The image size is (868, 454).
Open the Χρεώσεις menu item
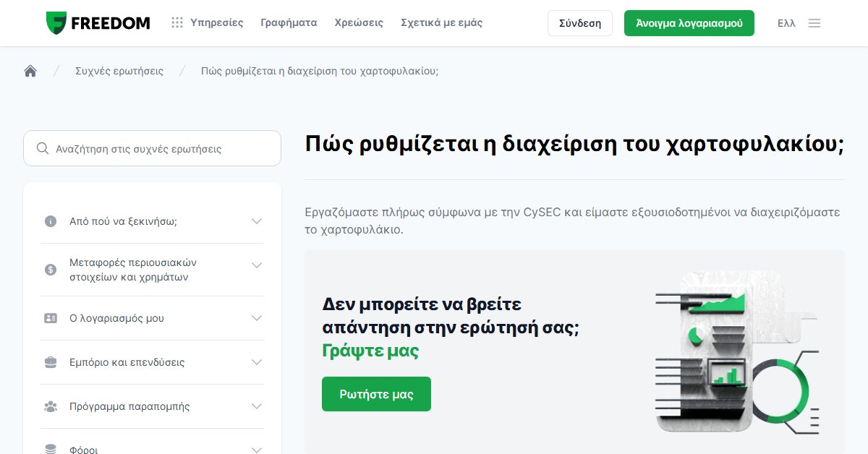click(359, 23)
